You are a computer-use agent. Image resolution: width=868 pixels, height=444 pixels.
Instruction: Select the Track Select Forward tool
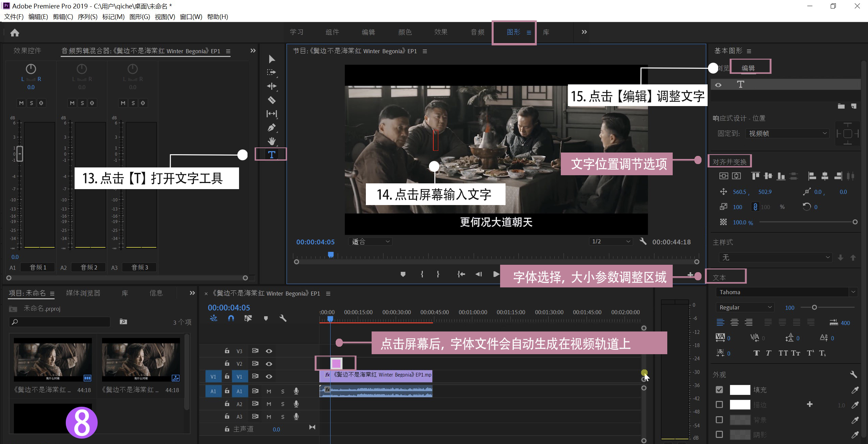pyautogui.click(x=271, y=72)
